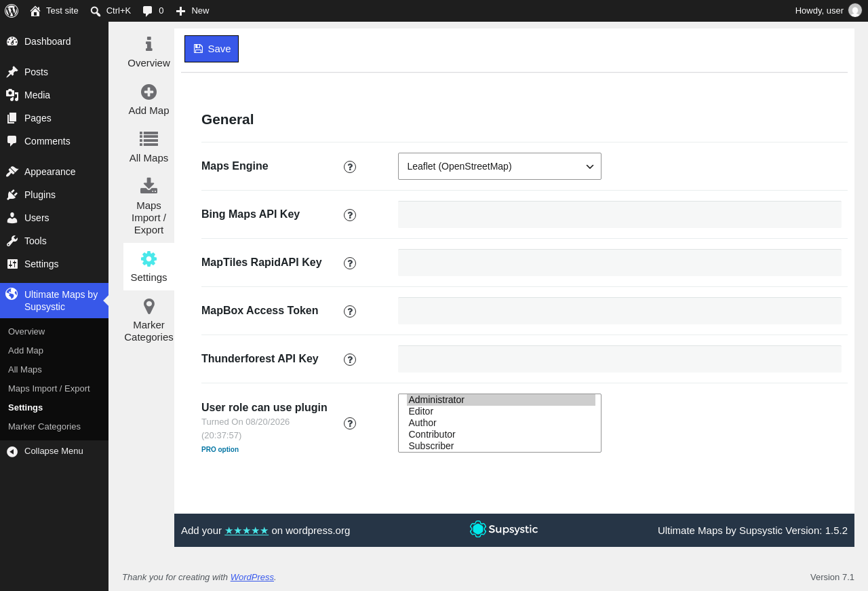Select Author in the role list
The height and width of the screenshot is (591, 868).
[x=501, y=423]
